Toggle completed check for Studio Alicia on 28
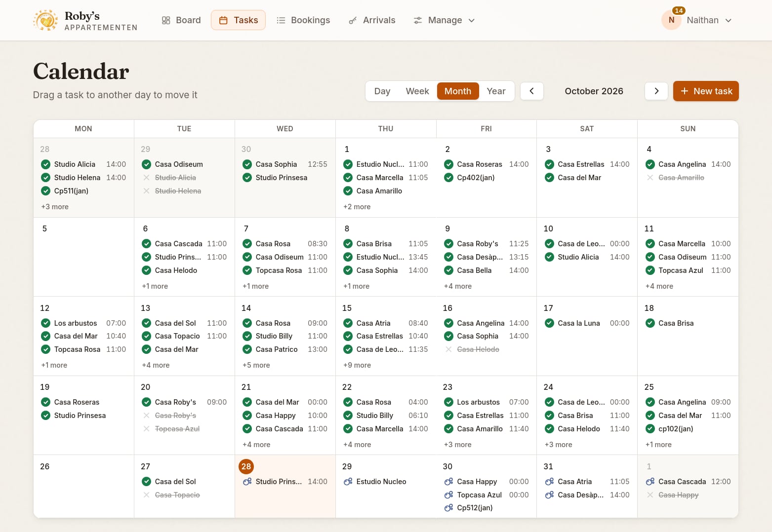The height and width of the screenshot is (532, 772). point(46,164)
